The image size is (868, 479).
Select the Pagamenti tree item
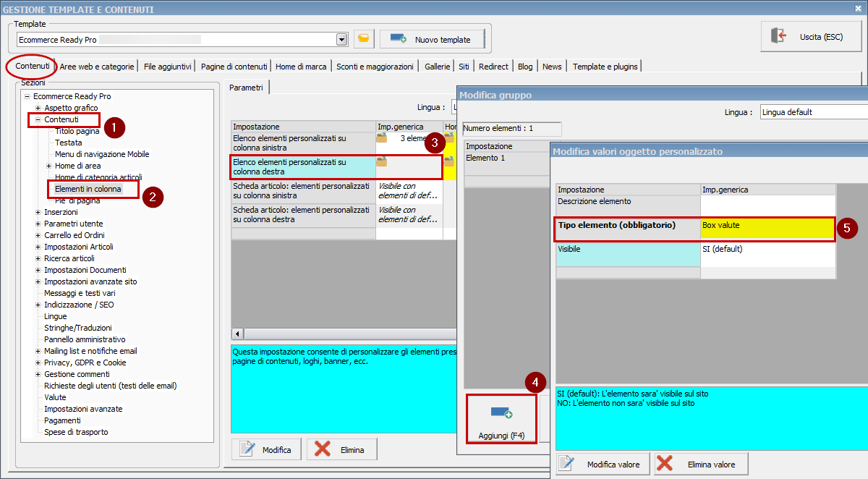[62, 420]
